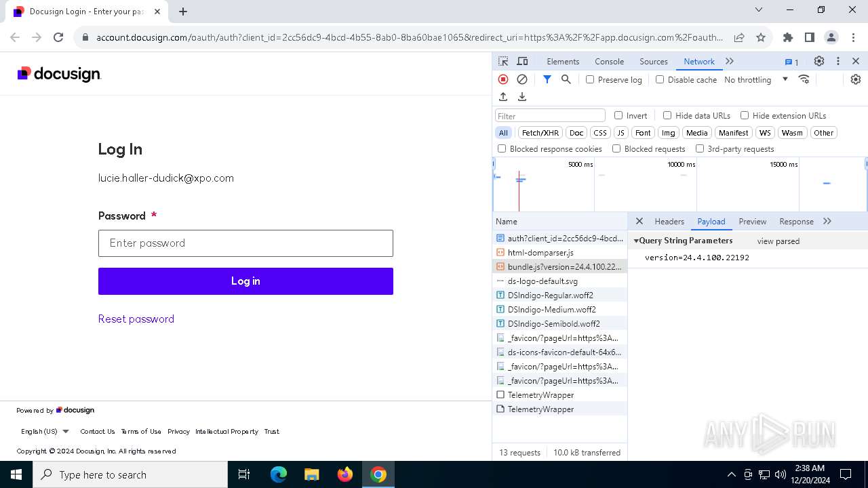Viewport: 868px width, 488px height.
Task: Open English (US) language dropdown
Action: click(x=45, y=431)
